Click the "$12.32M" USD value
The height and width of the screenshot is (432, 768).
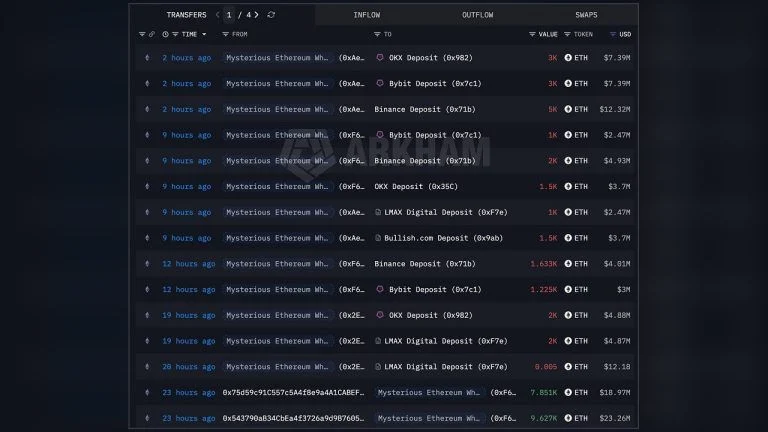(x=615, y=109)
